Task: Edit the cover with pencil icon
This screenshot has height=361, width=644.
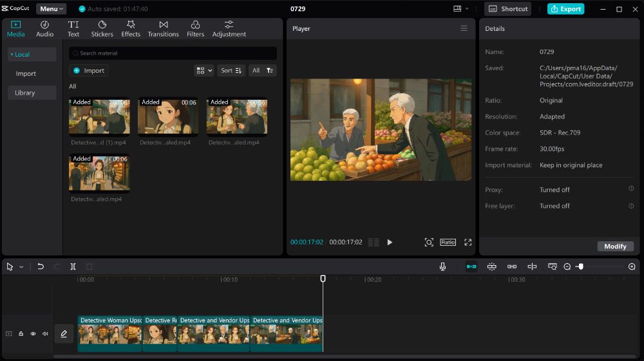Action: pos(64,334)
